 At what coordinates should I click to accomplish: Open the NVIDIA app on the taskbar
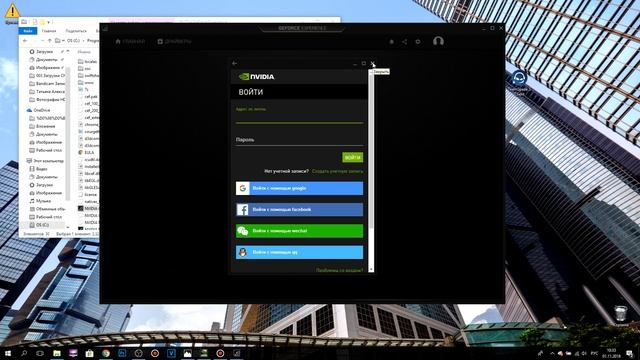pos(204,353)
